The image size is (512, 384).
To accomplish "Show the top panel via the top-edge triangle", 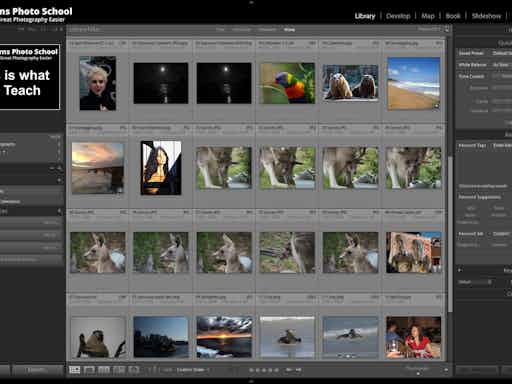I will pyautogui.click(x=251, y=2).
